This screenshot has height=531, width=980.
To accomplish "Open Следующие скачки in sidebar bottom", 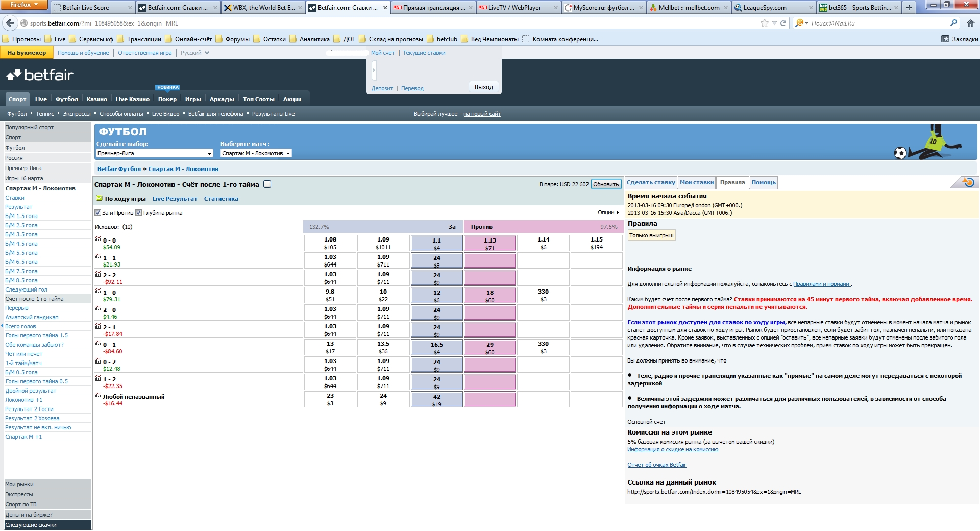I will coord(47,525).
